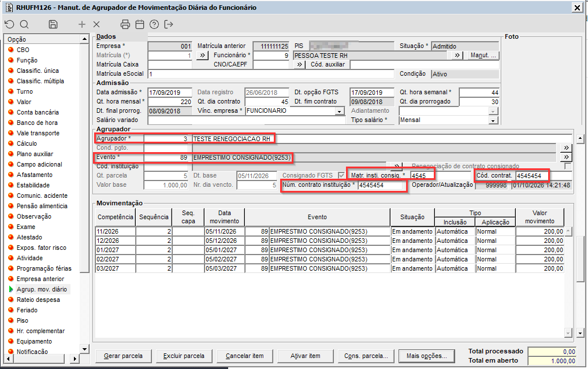This screenshot has height=369, width=588.
Task: Click the Manut. ... button
Action: point(483,56)
